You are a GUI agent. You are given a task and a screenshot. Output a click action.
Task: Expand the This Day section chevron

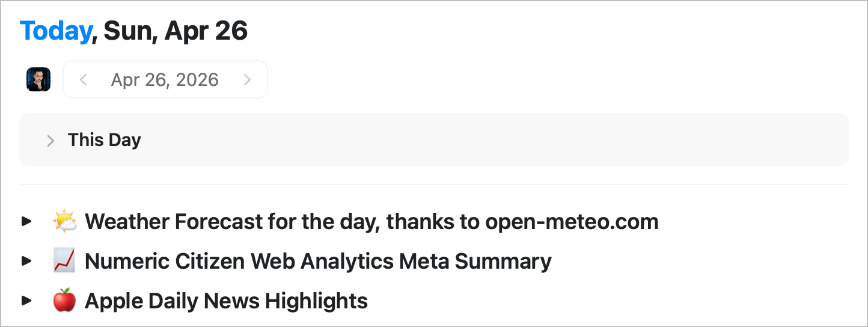pos(50,141)
